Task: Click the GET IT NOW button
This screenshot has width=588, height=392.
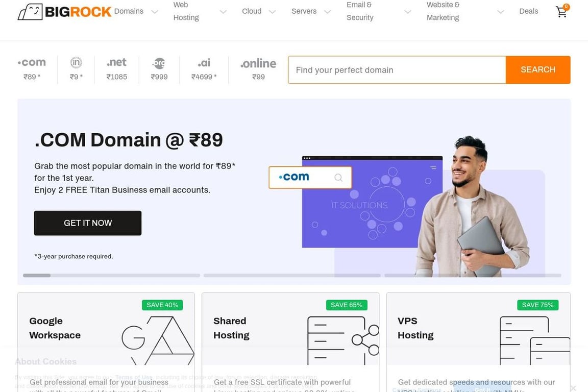Action: (x=88, y=223)
